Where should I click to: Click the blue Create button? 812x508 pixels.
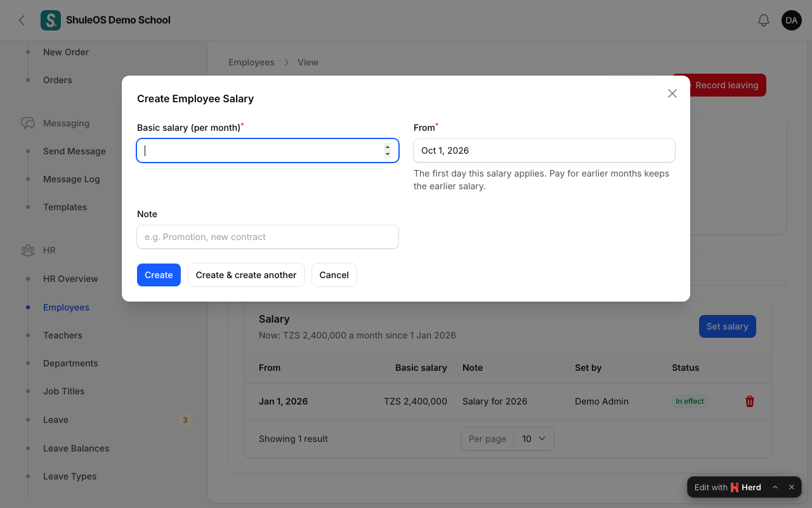[x=159, y=275]
